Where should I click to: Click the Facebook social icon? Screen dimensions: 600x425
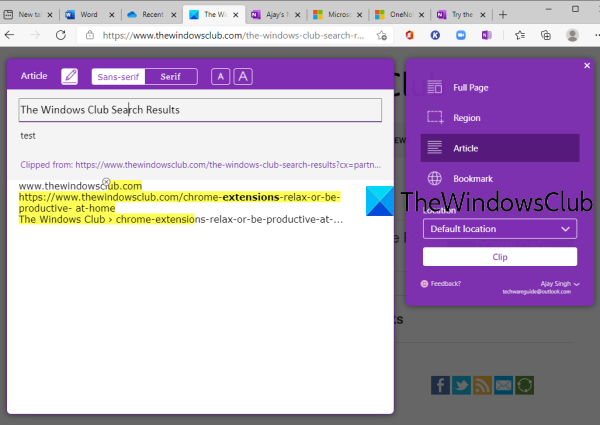pyautogui.click(x=440, y=385)
